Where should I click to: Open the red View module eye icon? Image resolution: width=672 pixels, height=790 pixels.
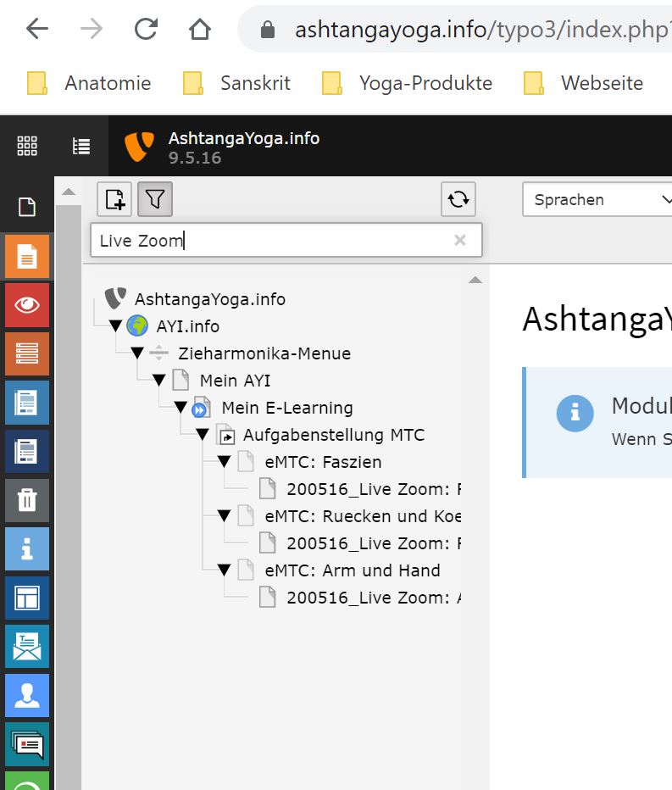pos(27,305)
